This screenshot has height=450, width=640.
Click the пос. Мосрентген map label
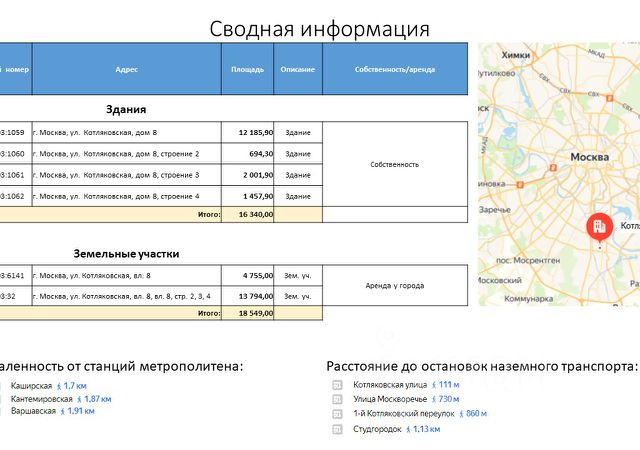tap(528, 261)
